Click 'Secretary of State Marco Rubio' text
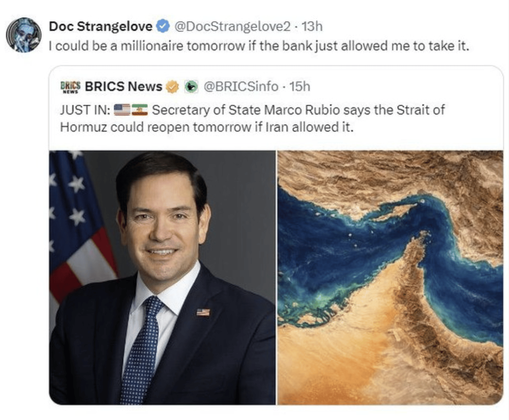This screenshot has height=420, width=509. tap(246, 110)
